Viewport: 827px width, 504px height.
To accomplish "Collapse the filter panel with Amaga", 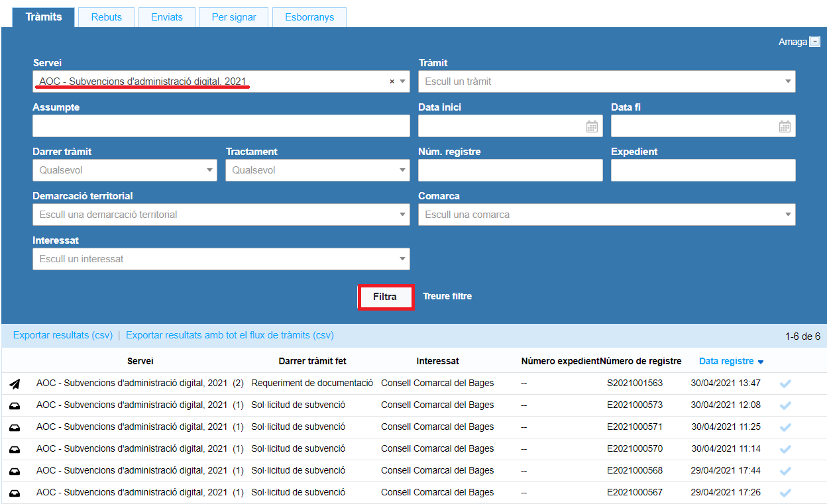I will [799, 42].
